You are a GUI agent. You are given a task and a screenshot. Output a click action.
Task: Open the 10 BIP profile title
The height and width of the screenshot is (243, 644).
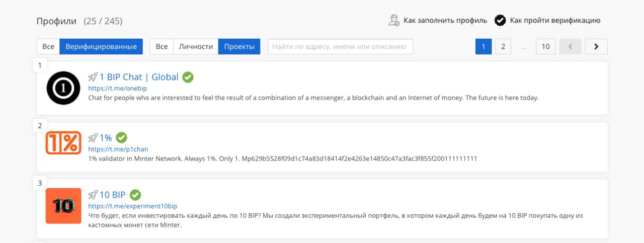coord(112,195)
